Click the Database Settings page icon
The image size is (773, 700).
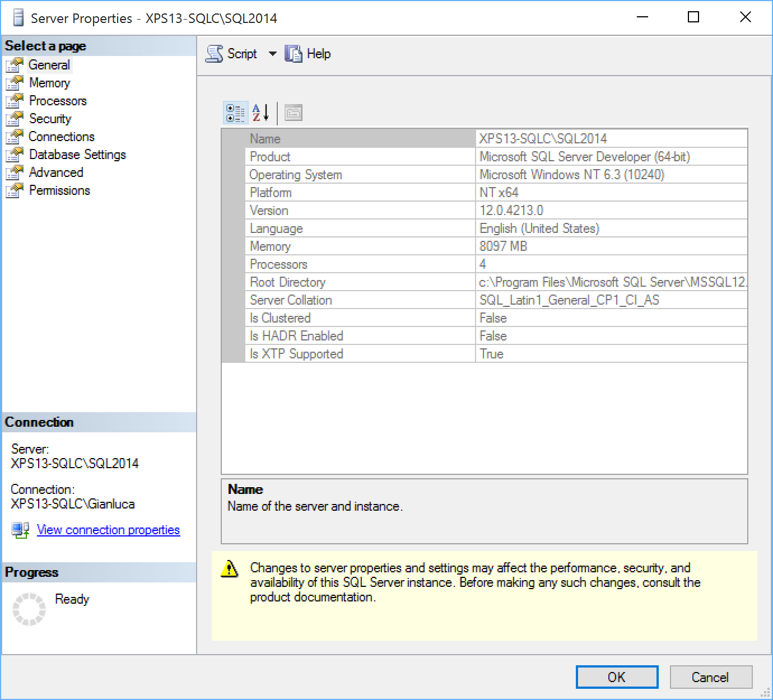[15, 155]
